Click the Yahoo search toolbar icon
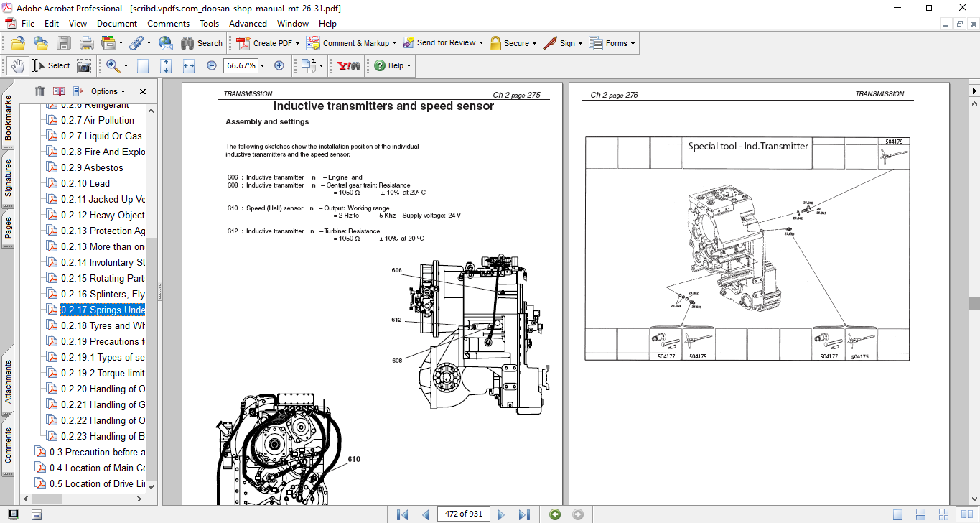 349,65
